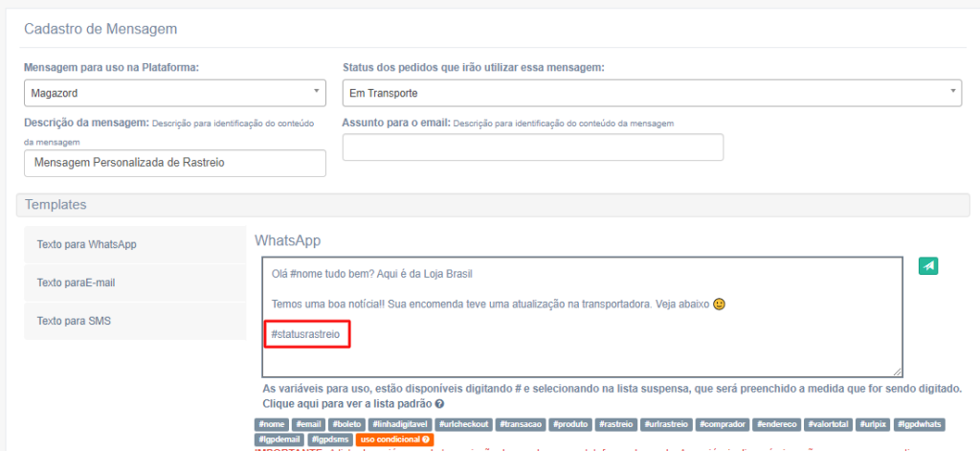Screen dimensions: 980x451
Task: Click the orange 'uso condicional' button
Action: pos(395,440)
